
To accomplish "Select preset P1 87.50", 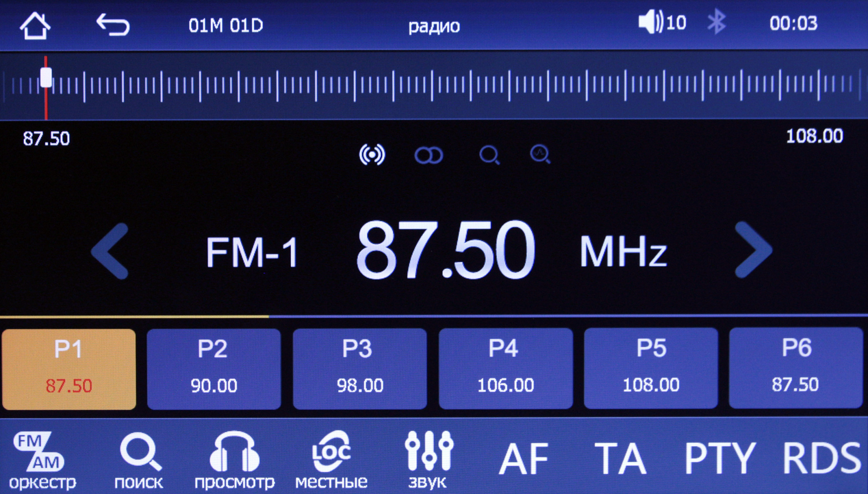I will point(69,369).
